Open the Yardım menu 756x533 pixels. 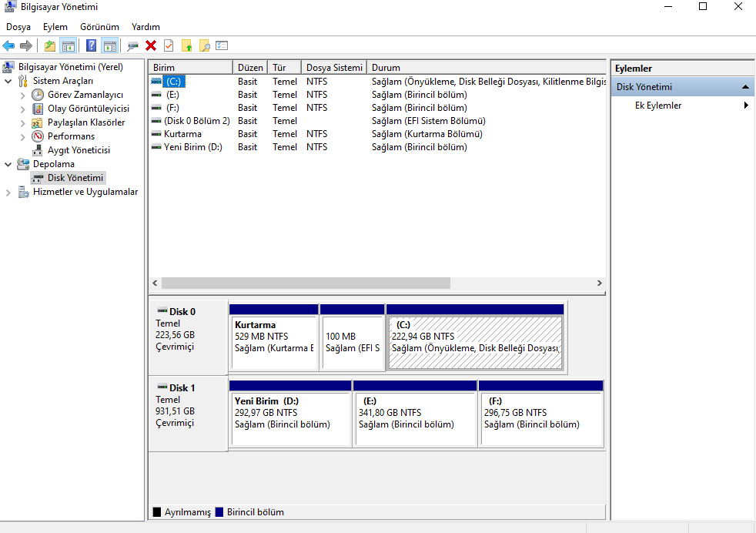point(146,27)
